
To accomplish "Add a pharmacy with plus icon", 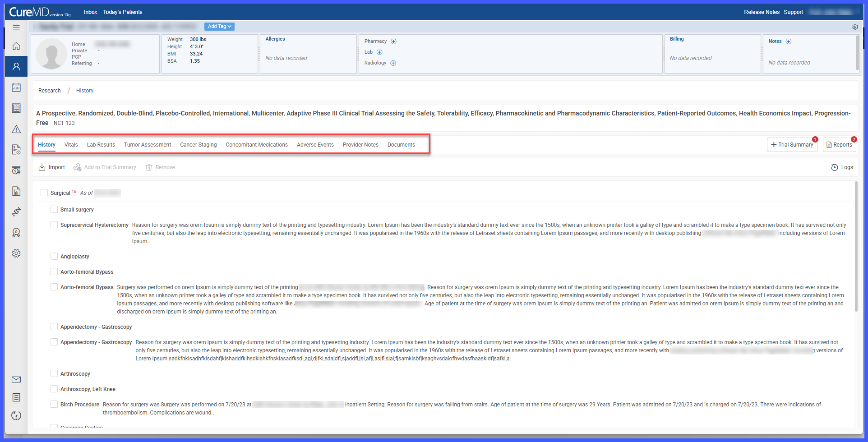I will coord(393,41).
